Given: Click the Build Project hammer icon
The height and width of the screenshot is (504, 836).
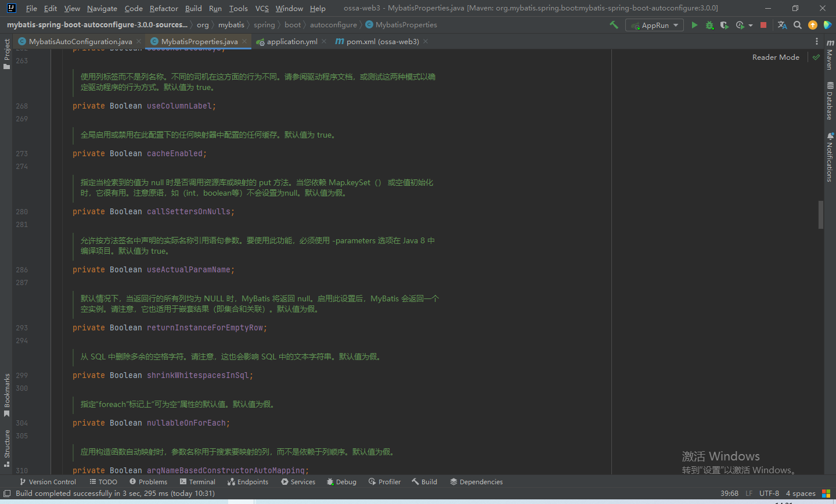Looking at the screenshot, I should 614,25.
